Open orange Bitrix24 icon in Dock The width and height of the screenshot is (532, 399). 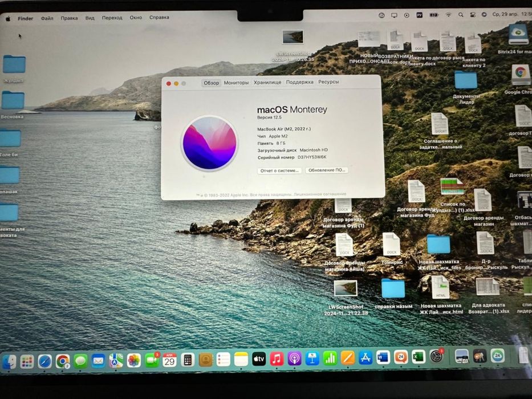tap(401, 357)
